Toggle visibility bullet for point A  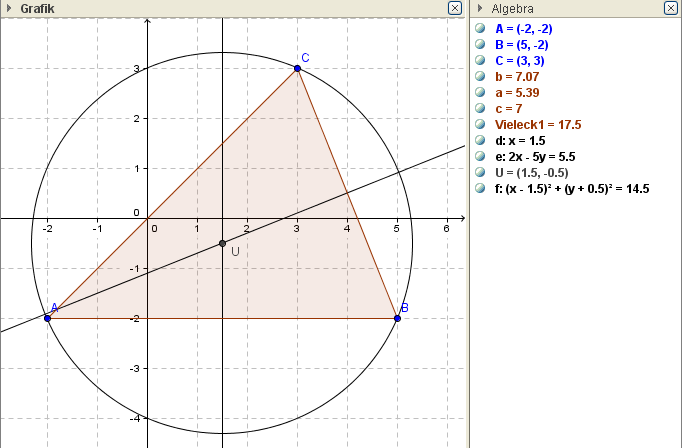click(x=481, y=29)
